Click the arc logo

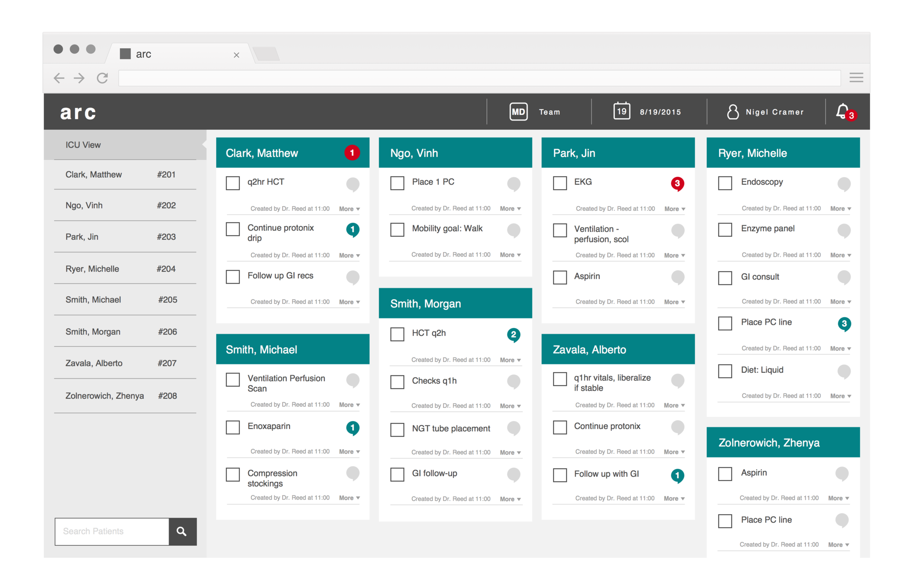click(78, 113)
